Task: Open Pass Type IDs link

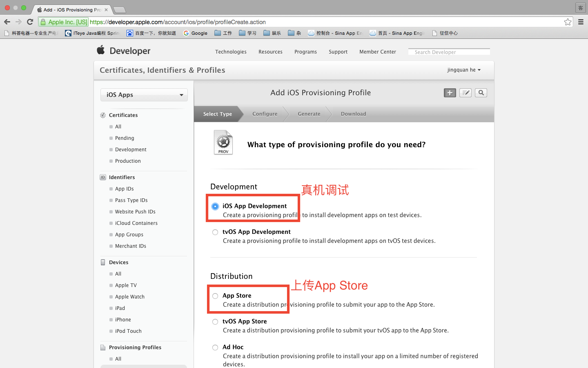Action: click(x=131, y=200)
